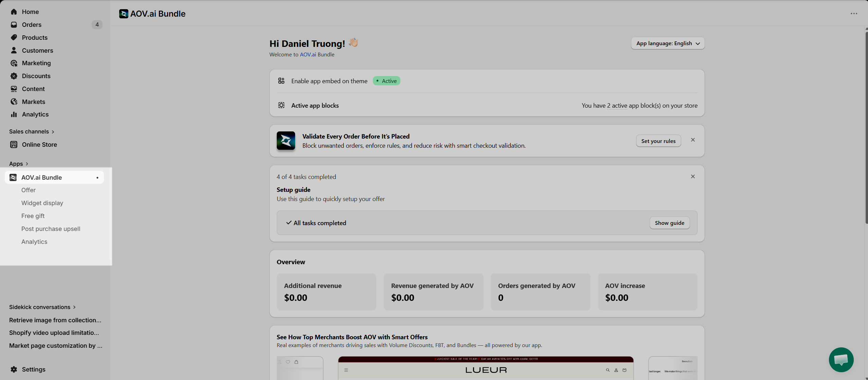Go to Post purchase upsell page
Image resolution: width=868 pixels, height=380 pixels.
point(51,229)
